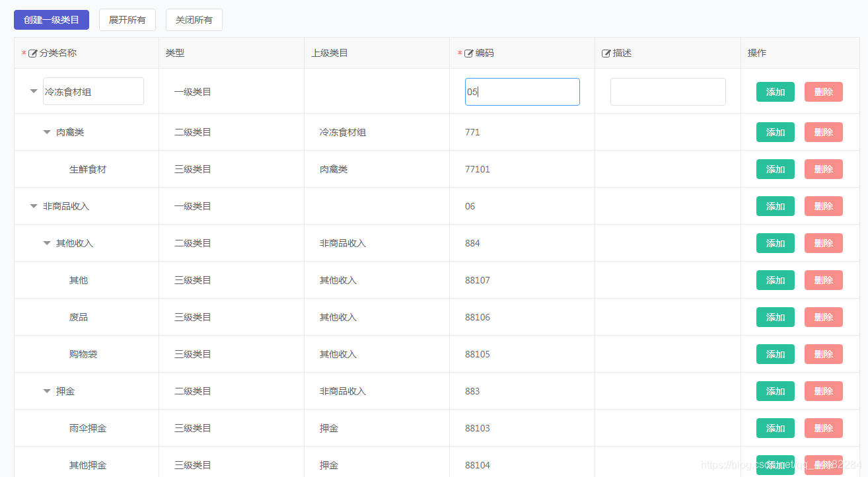Viewport: 868px width, 477px height.
Task: Click 删除 in the 冷冻食材组 row
Action: (x=824, y=92)
